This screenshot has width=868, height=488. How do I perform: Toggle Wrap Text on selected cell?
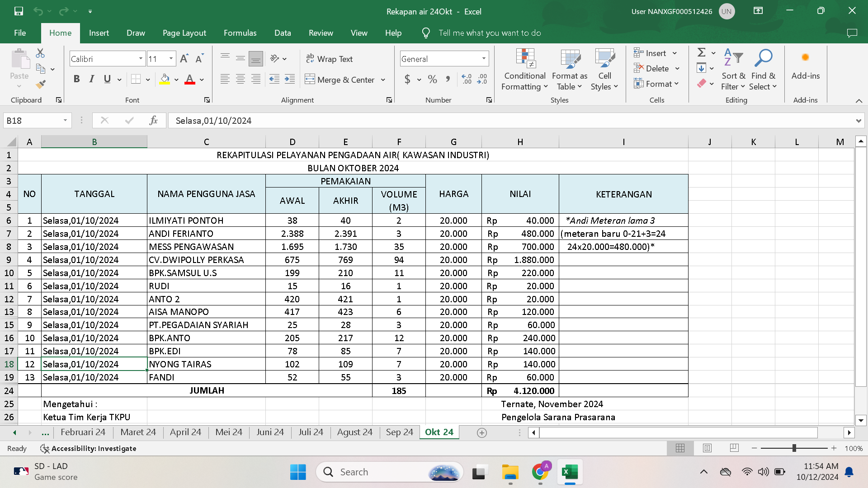point(329,59)
